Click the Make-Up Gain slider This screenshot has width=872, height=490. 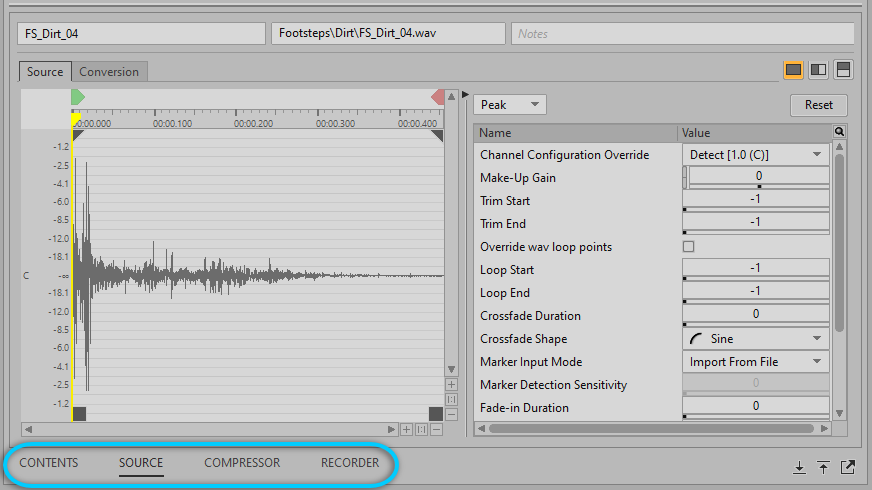pyautogui.click(x=758, y=177)
